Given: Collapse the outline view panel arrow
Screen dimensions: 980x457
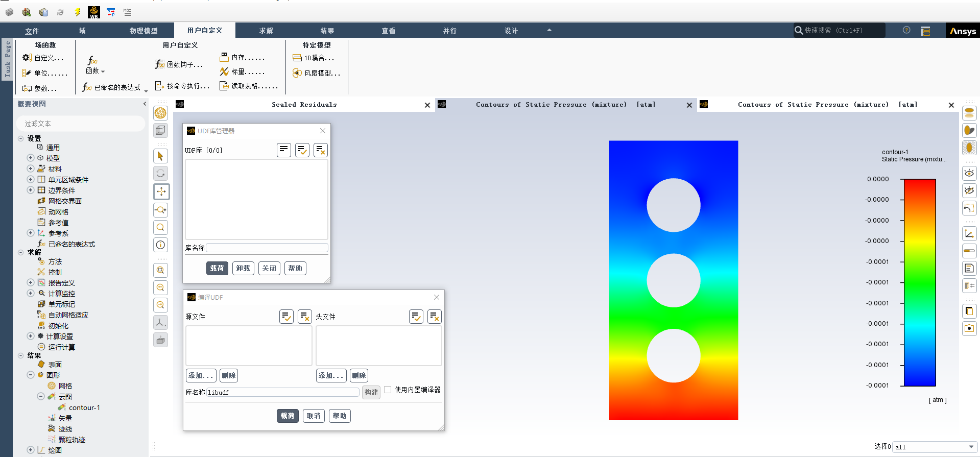Looking at the screenshot, I should 145,104.
